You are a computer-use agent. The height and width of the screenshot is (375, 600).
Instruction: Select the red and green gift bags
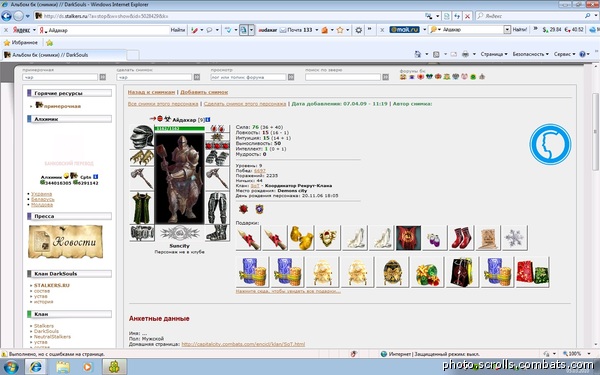[x=533, y=272]
